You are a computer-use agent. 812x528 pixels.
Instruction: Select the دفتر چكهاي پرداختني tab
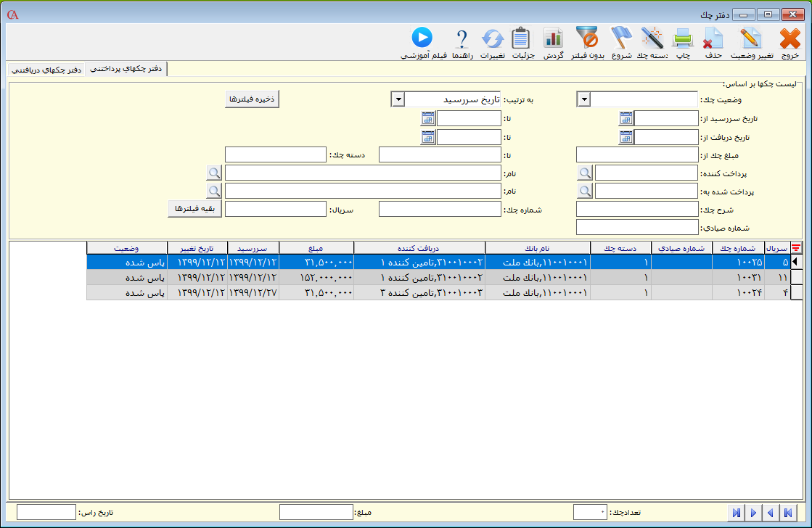pyautogui.click(x=126, y=68)
